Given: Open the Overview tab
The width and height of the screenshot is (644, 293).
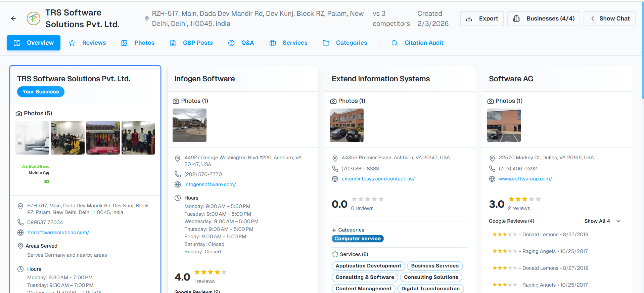Looking at the screenshot, I should [34, 43].
